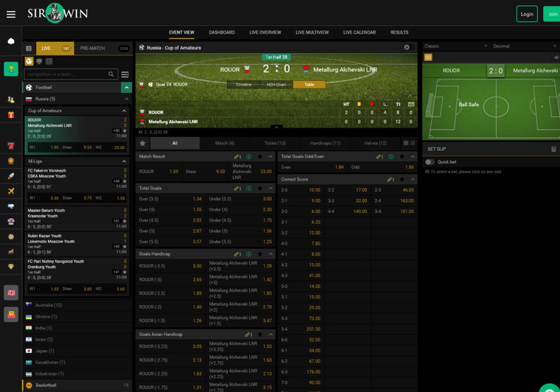The image size is (560, 392).
Task: Click the search magnifier icon
Action: pos(111,74)
